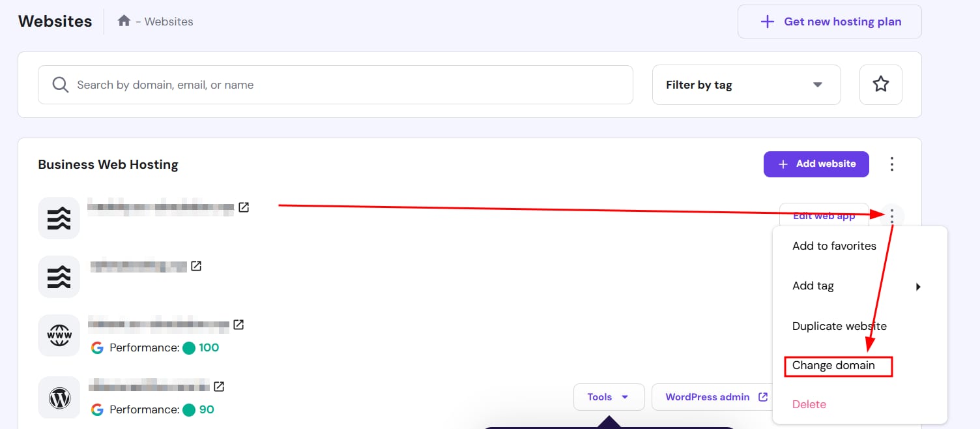Click the www globe site icon

(x=59, y=336)
